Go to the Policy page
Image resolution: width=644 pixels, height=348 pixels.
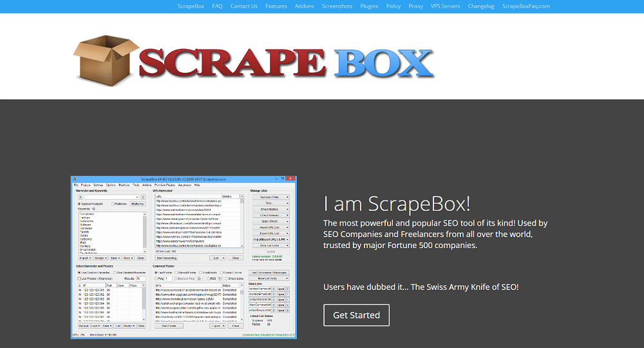[x=393, y=6]
